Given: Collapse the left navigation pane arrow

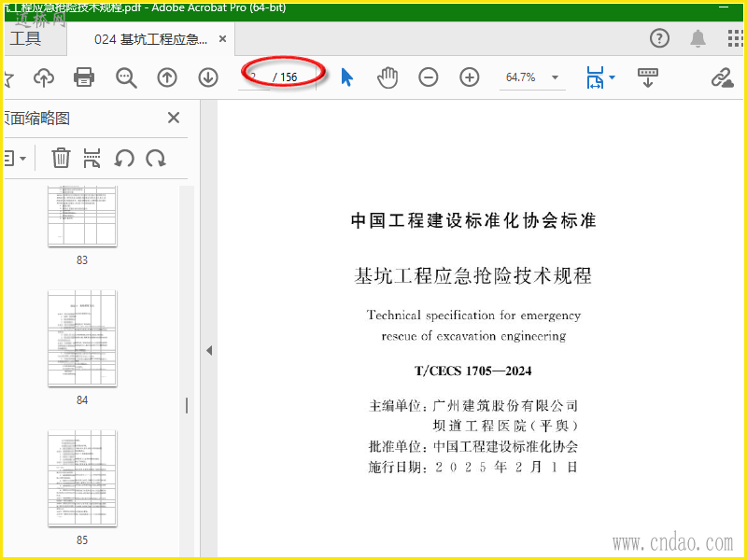Looking at the screenshot, I should (x=209, y=351).
